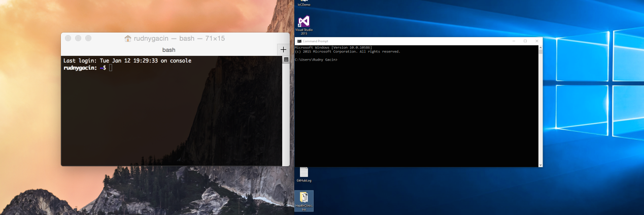
Task: Maximize the Command Prompt window
Action: [525, 41]
